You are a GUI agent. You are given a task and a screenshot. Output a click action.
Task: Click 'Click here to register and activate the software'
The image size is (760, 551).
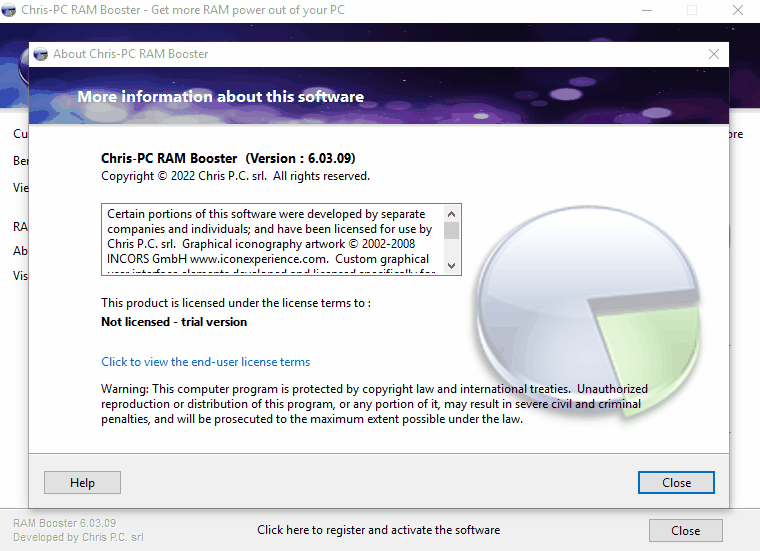tap(379, 530)
